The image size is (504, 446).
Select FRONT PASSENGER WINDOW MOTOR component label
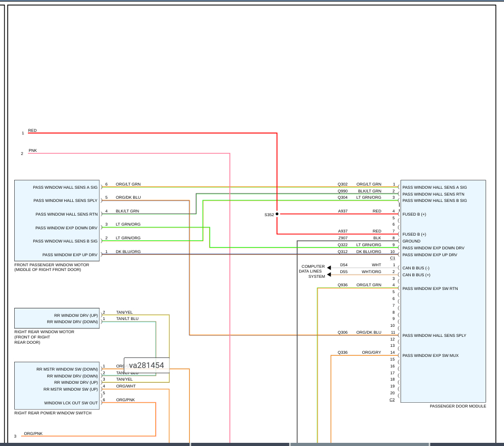[52, 267]
